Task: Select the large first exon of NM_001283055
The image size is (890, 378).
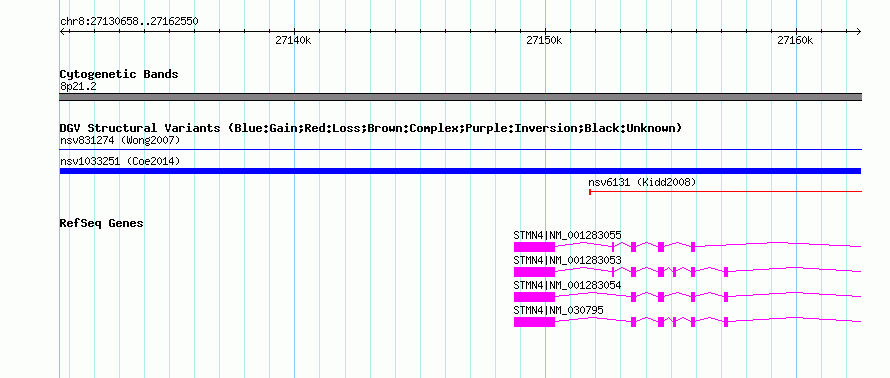Action: pyautogui.click(x=534, y=246)
